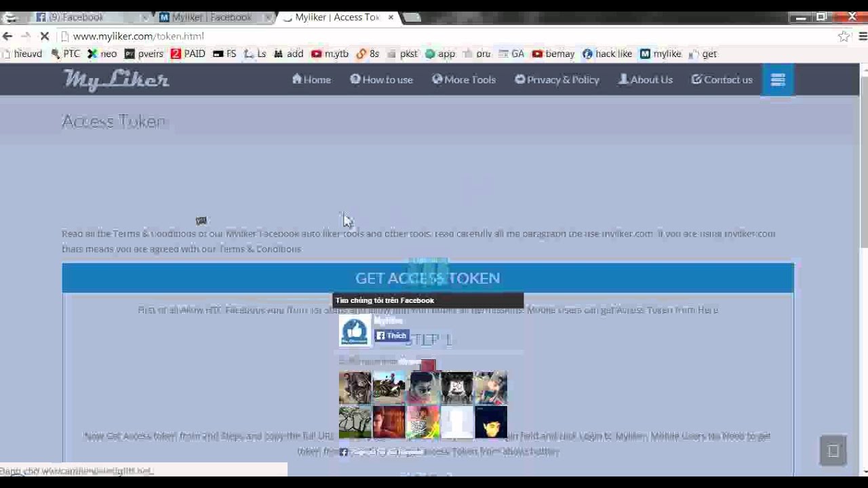Open the green branches profile thumbnail
Image resolution: width=868 pixels, height=488 pixels.
pos(355,422)
